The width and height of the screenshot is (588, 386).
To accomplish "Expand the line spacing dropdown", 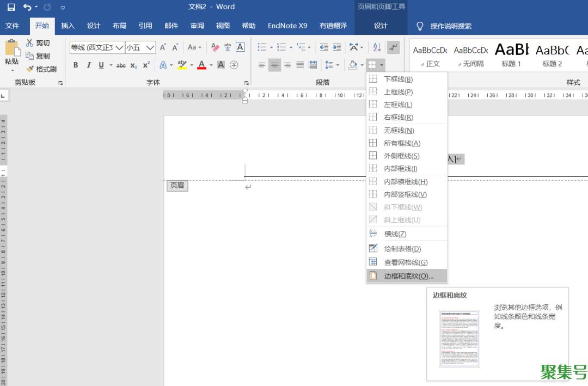I will pos(338,65).
